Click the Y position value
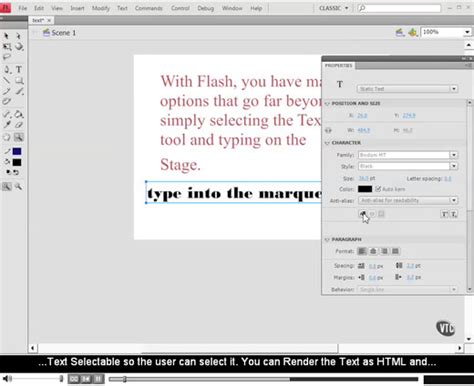The height and width of the screenshot is (386, 474). pyautogui.click(x=409, y=115)
